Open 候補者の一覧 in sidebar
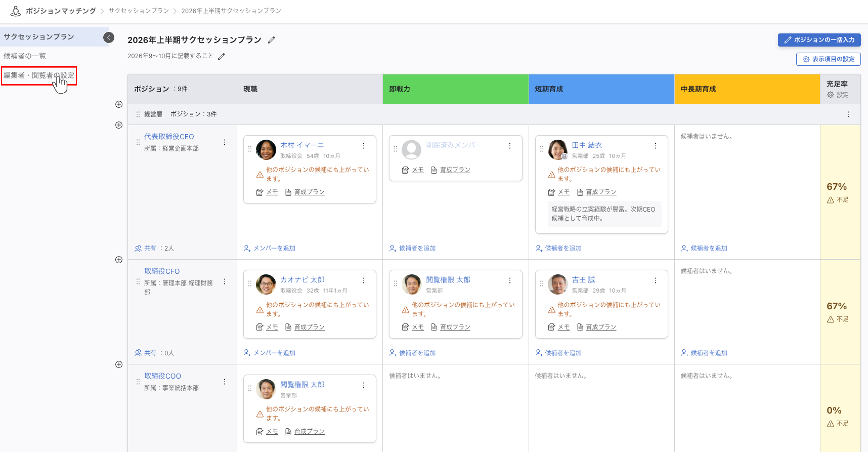Screen dimensions: 868x452 coord(25,56)
